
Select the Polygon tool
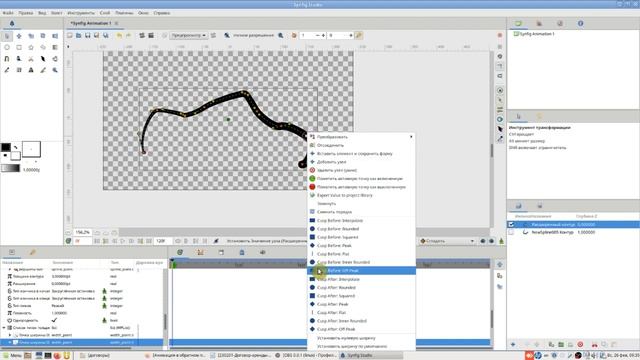(43, 47)
